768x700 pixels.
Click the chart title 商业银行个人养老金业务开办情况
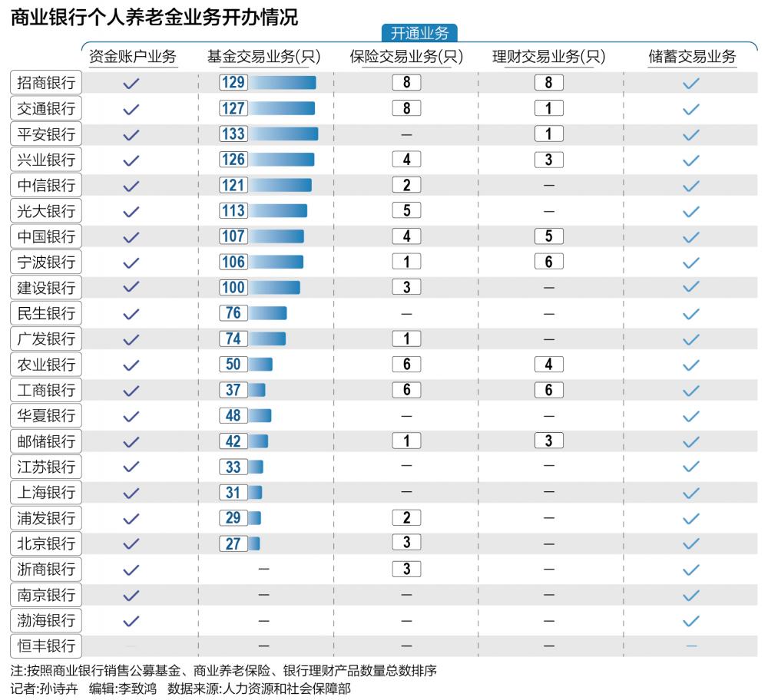click(154, 17)
